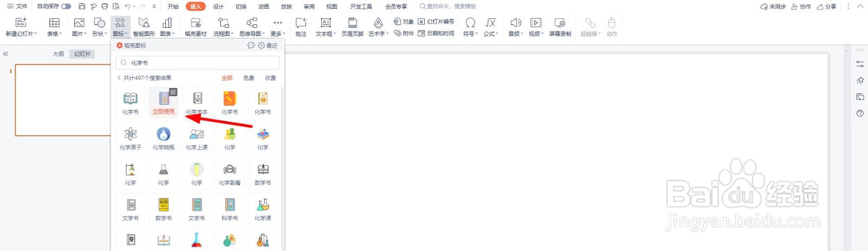Viewport: 868px width, 251px height.
Task: Insert a 公式 equation
Action: pyautogui.click(x=490, y=27)
